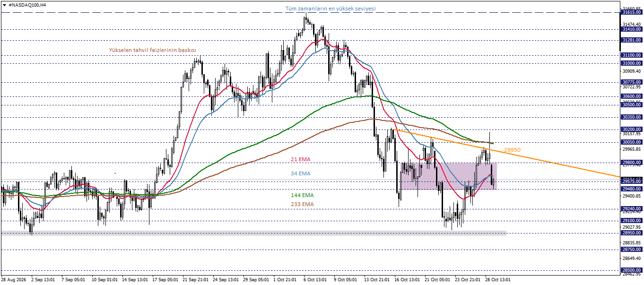Image resolution: width=644 pixels, height=285 pixels.
Task: Click the 29800.00 price level tag
Action: point(631,163)
